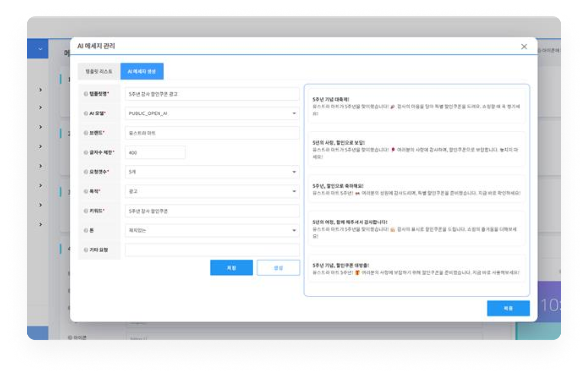Screen dimensions: 588x378
Task: Click the 글자수 제한 field showing 400
Action: click(155, 152)
